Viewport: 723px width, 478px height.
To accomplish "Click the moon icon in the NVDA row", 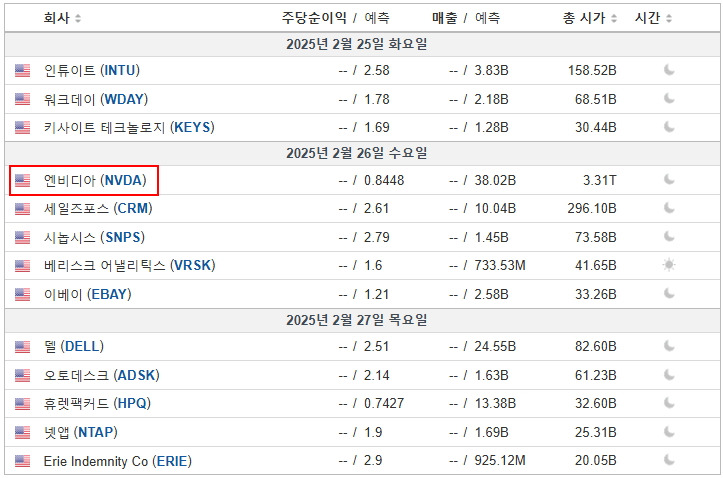I will (669, 180).
